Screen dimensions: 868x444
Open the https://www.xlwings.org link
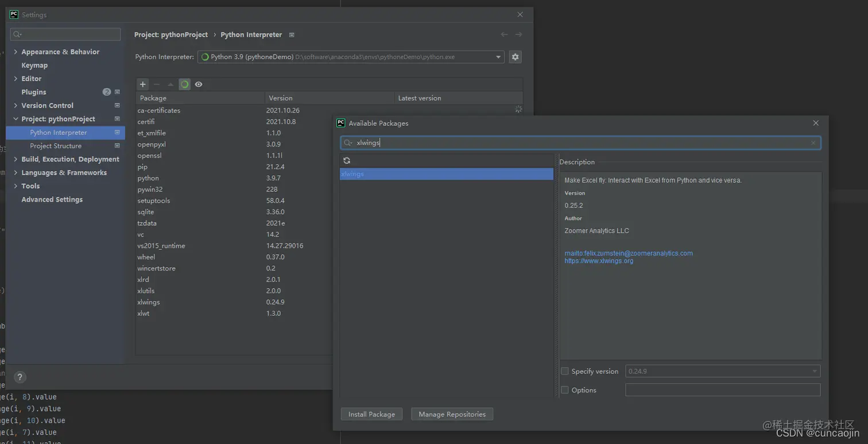pyautogui.click(x=599, y=261)
